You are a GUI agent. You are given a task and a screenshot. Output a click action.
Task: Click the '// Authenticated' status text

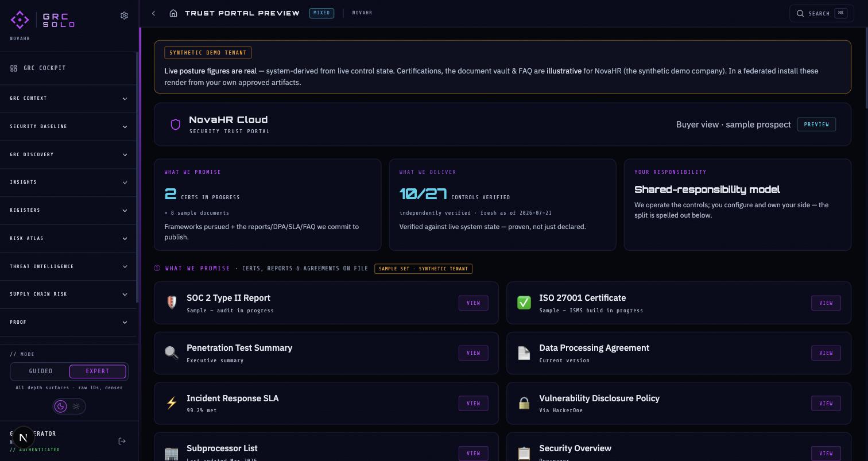point(35,450)
